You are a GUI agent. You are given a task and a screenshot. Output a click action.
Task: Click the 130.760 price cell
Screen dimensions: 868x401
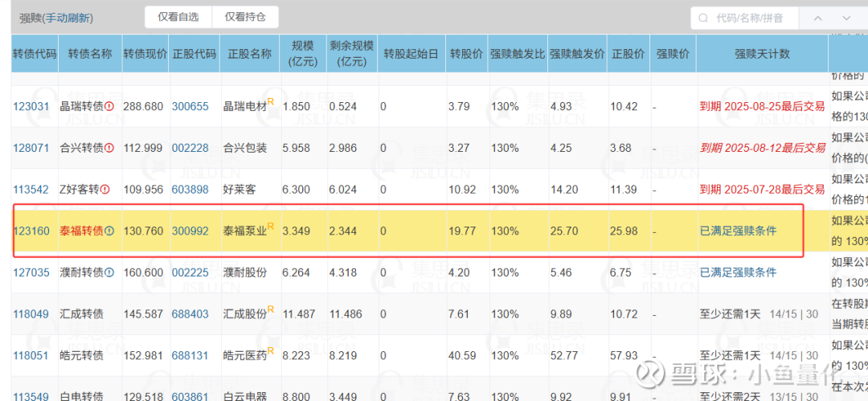pyautogui.click(x=143, y=231)
